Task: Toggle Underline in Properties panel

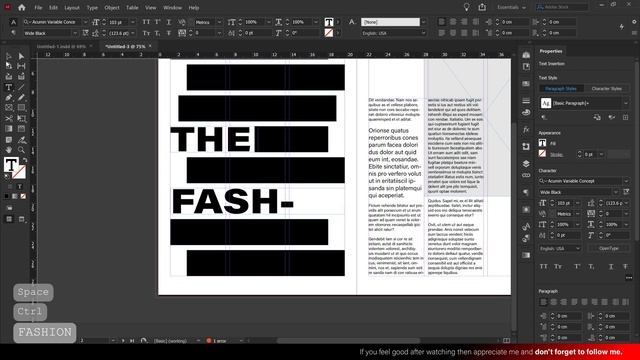Action: pyautogui.click(x=611, y=267)
